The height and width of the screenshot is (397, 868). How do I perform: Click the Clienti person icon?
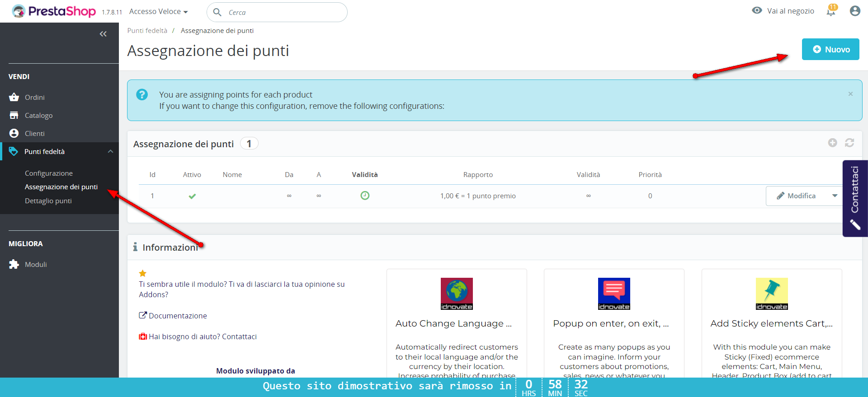[14, 133]
